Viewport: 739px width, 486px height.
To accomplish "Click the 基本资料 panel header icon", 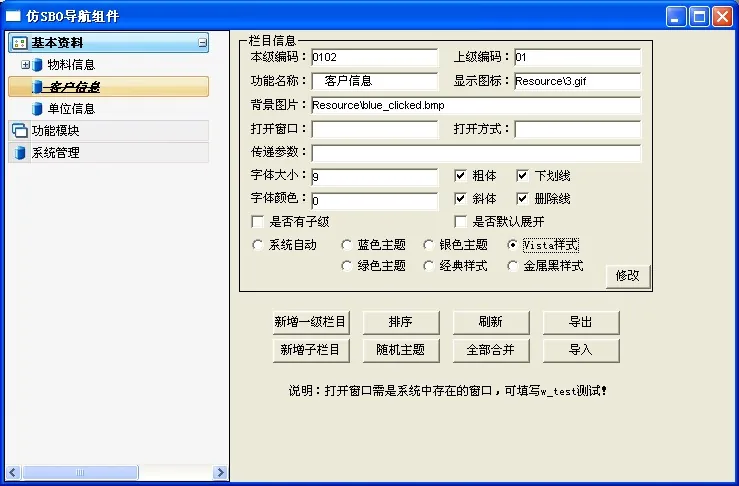I will point(19,43).
